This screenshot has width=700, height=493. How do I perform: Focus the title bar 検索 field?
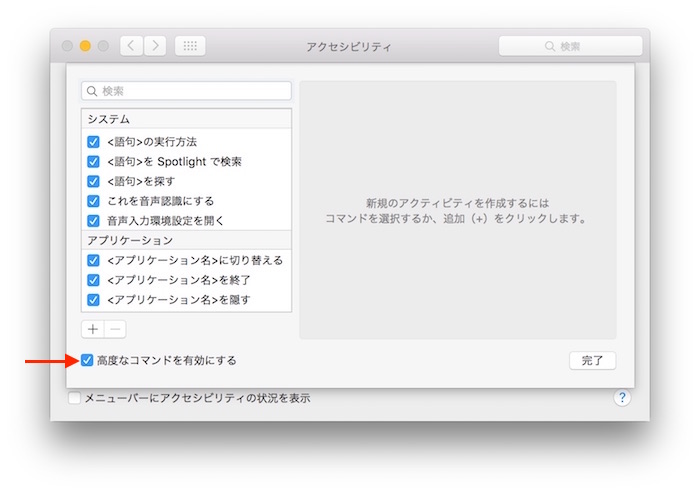570,46
